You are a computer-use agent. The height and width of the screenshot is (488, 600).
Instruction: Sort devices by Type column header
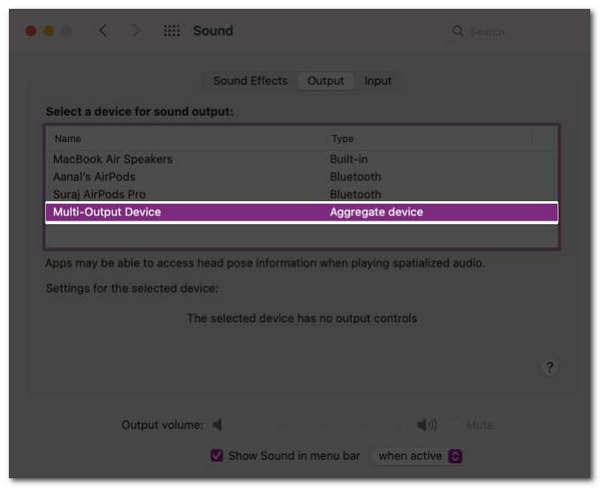342,139
